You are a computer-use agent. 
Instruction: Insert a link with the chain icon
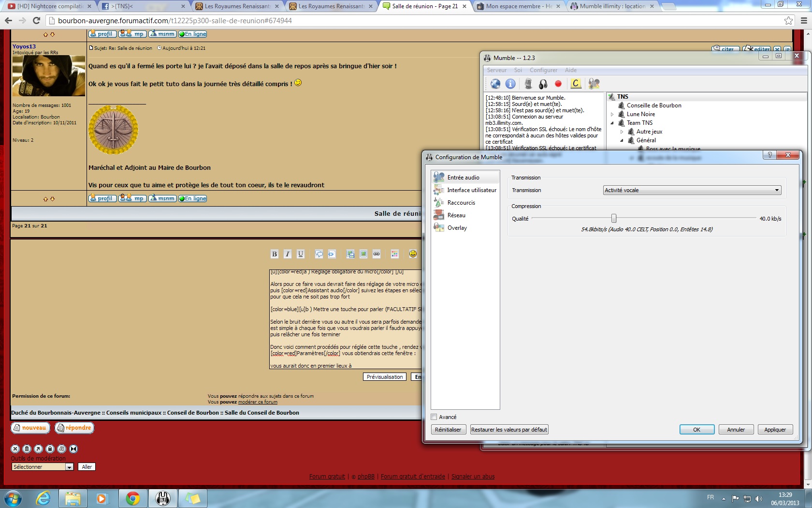tap(377, 254)
